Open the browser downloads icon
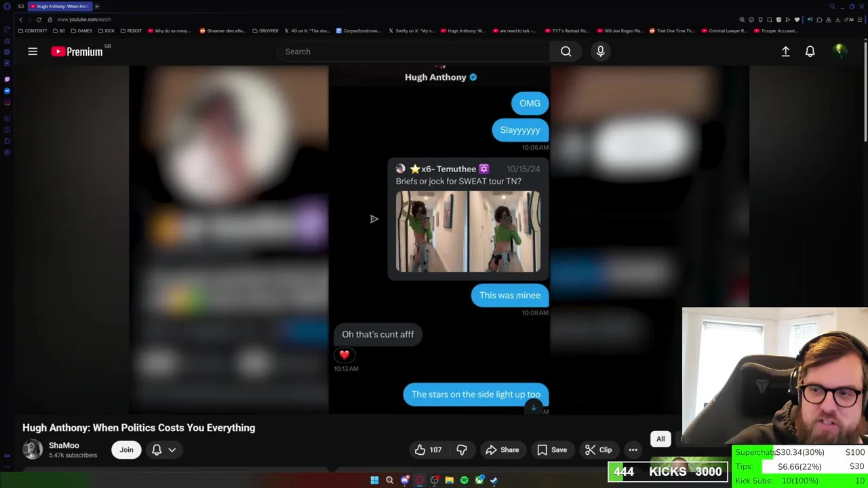Image resolution: width=868 pixels, height=488 pixels. click(837, 20)
